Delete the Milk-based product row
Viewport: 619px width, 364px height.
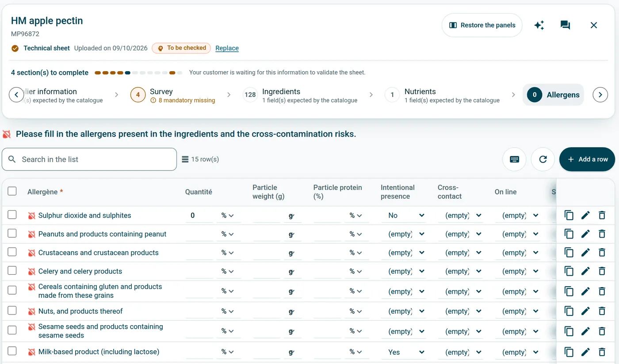602,352
